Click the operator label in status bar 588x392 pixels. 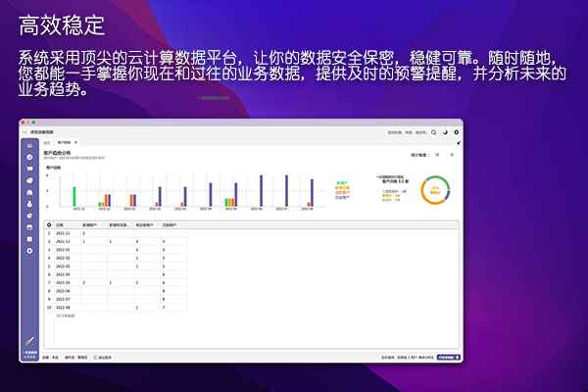(x=76, y=358)
